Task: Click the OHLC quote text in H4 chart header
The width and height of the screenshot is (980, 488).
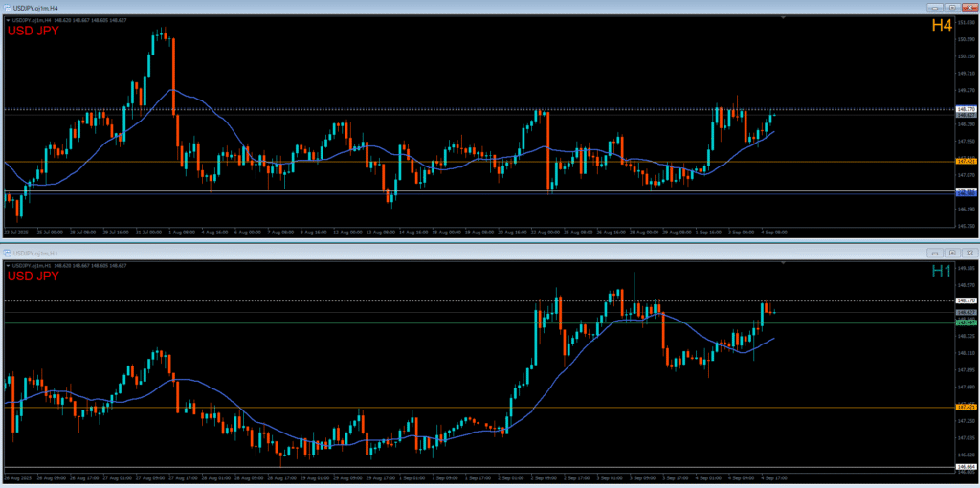Action: click(x=91, y=20)
